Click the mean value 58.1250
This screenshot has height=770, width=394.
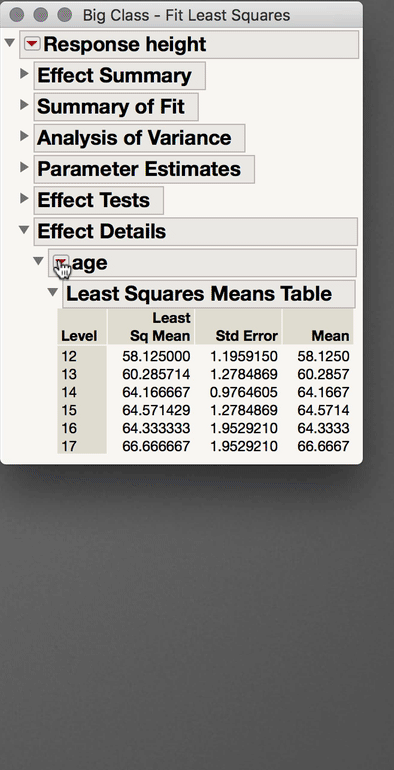(x=323, y=356)
